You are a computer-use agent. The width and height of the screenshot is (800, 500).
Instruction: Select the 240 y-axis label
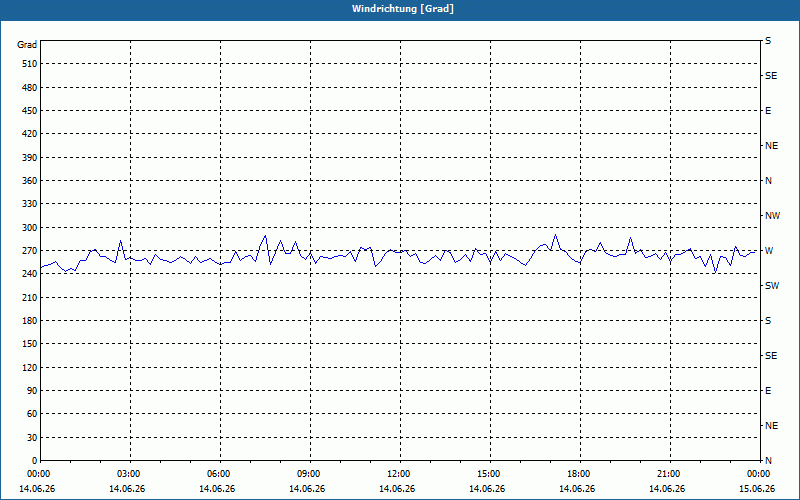pyautogui.click(x=30, y=274)
